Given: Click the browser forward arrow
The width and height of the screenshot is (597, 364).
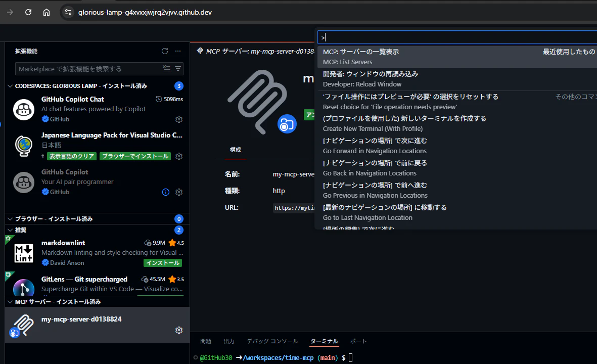Looking at the screenshot, I should click(10, 12).
